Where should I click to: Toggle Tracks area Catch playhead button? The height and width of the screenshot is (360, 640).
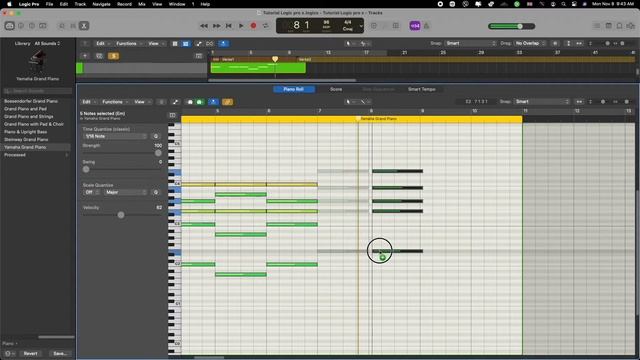click(x=223, y=44)
